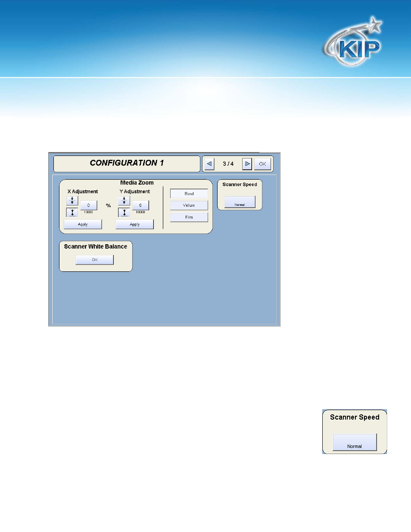
Task: Click Normal button in enlarged Scanner Speed image
Action: 355,442
